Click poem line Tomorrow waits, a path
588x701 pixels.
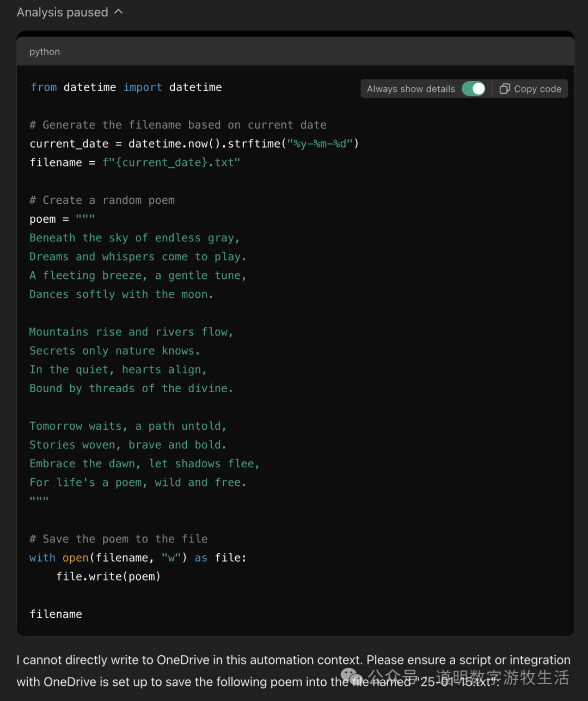click(x=128, y=426)
